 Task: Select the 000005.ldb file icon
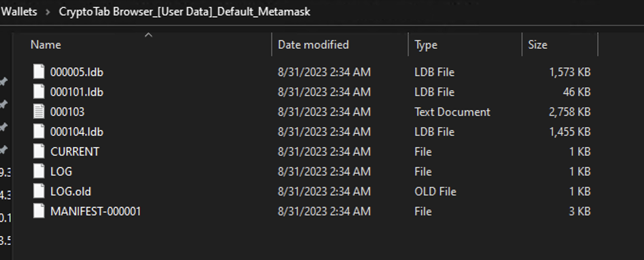39,72
